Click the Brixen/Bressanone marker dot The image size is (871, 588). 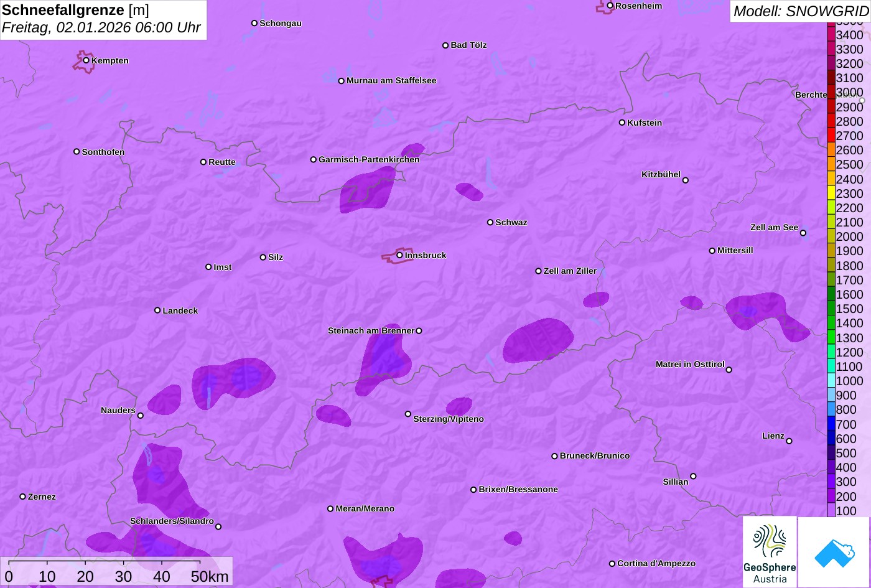(473, 490)
